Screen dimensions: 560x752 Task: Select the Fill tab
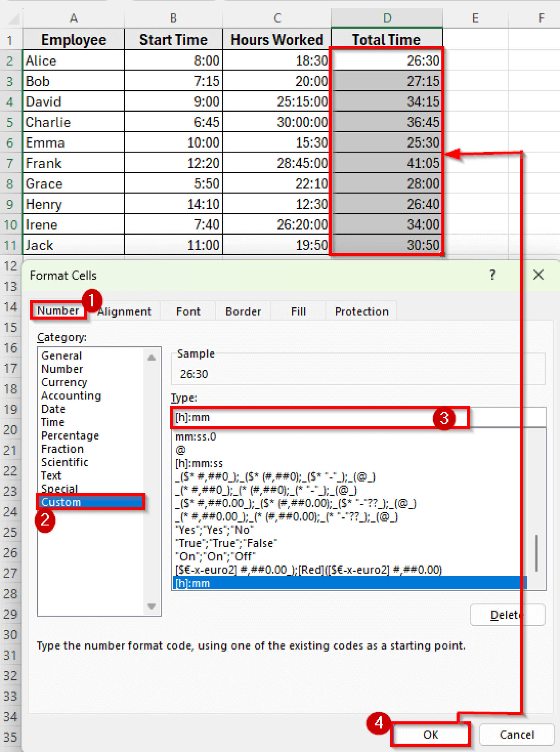pos(298,311)
